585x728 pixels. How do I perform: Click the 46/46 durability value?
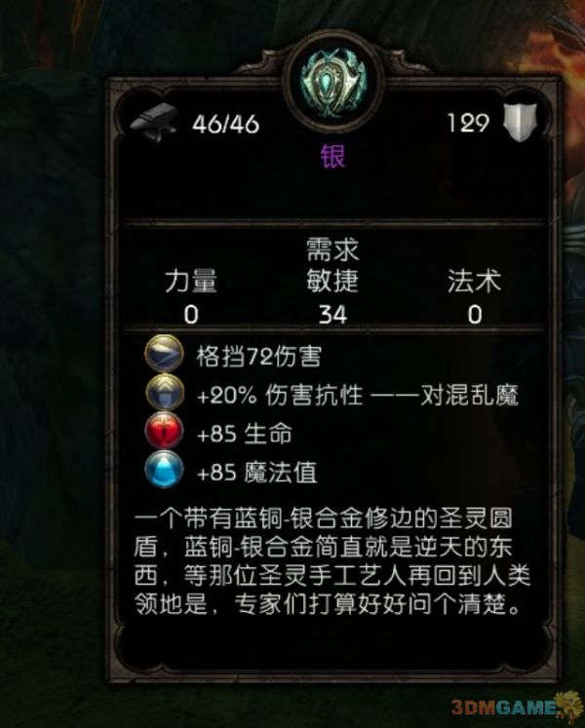226,124
